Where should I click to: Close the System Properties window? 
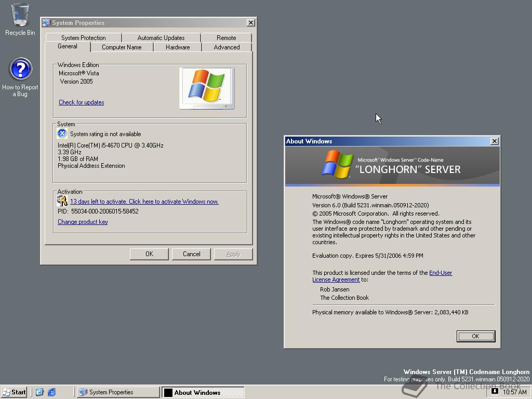point(251,23)
